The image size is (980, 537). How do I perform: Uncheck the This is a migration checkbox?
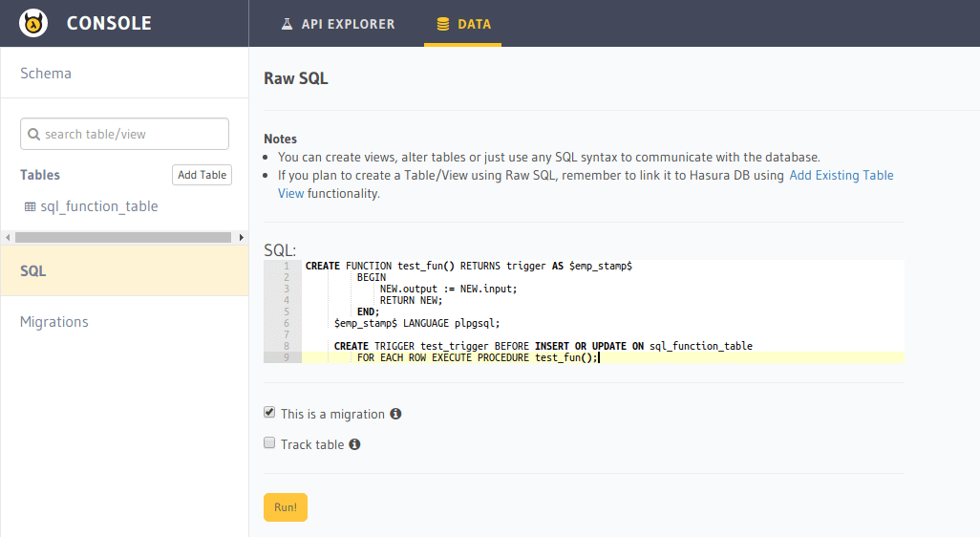coord(269,413)
